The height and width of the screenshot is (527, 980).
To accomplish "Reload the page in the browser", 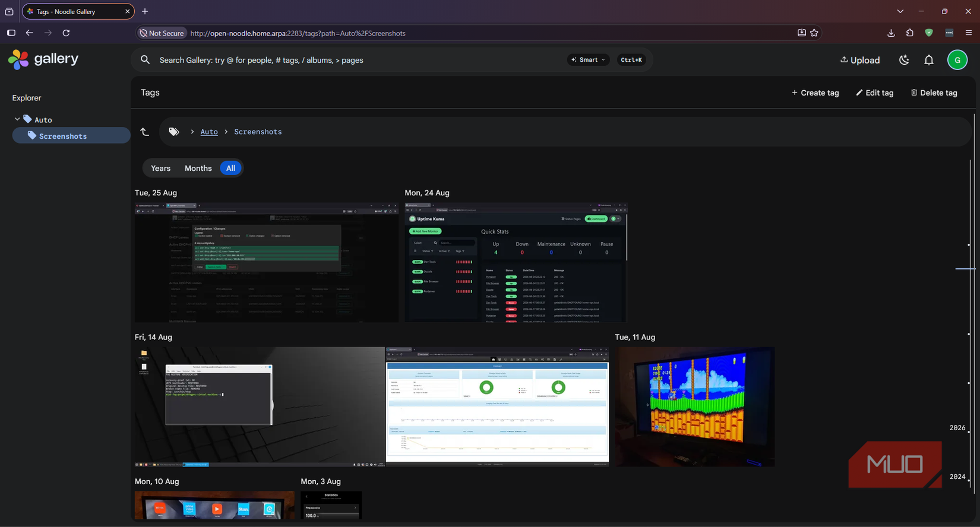I will (67, 33).
